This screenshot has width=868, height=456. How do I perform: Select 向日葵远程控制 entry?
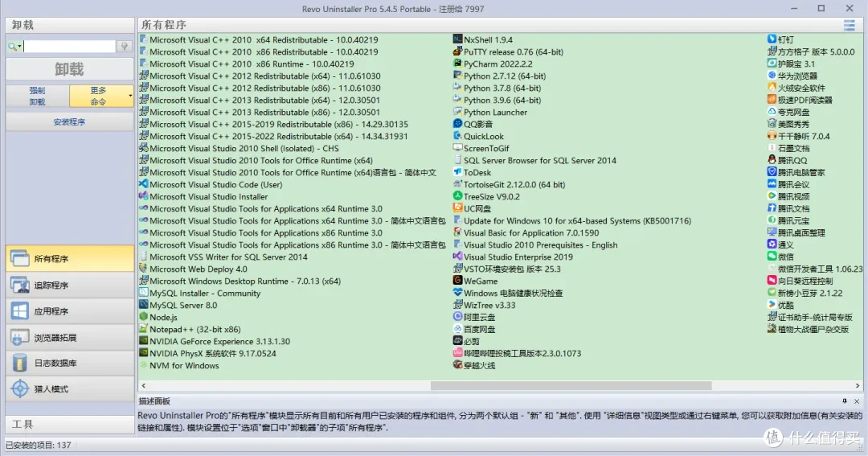800,281
